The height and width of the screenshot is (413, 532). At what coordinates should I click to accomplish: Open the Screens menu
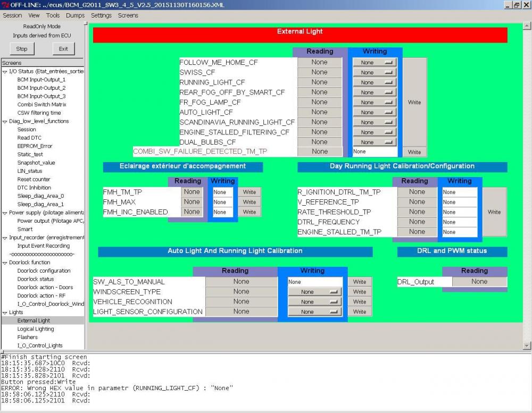pyautogui.click(x=128, y=15)
